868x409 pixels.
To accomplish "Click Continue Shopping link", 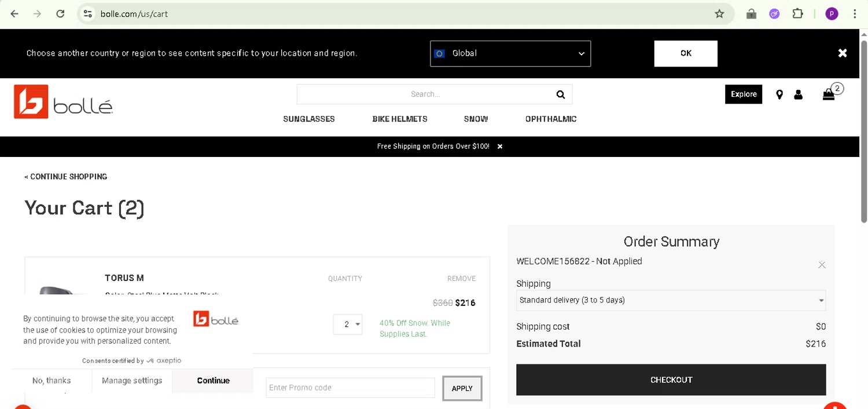I will [x=66, y=177].
